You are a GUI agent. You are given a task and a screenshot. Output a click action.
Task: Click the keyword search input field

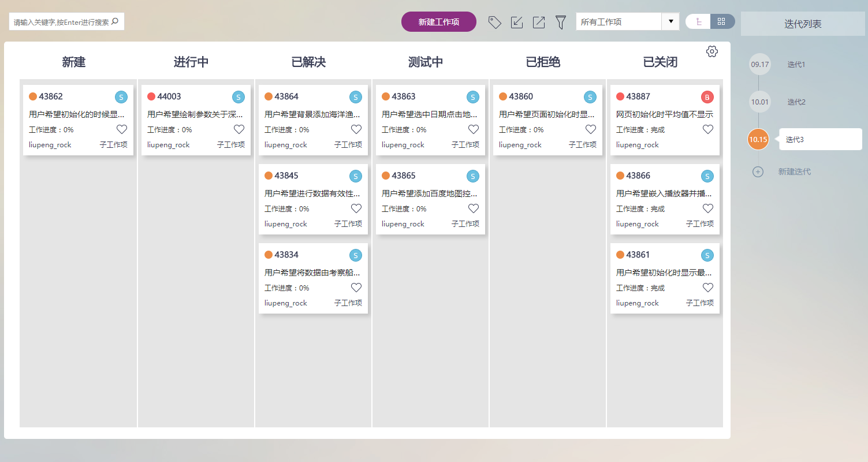[x=60, y=22]
